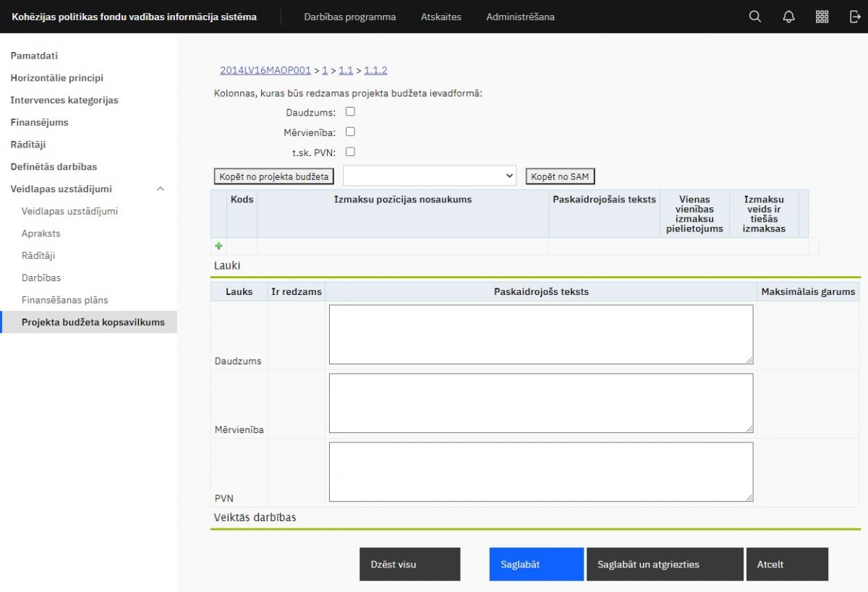This screenshot has width=868, height=592.
Task: Toggle the t.sk. PVN checkbox
Action: point(350,153)
